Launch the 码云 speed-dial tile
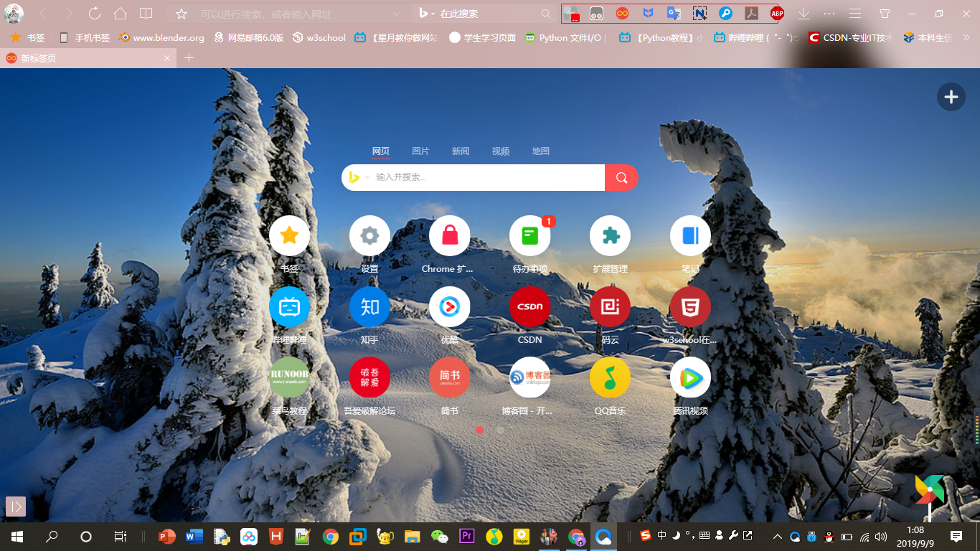980x551 pixels. (x=611, y=307)
